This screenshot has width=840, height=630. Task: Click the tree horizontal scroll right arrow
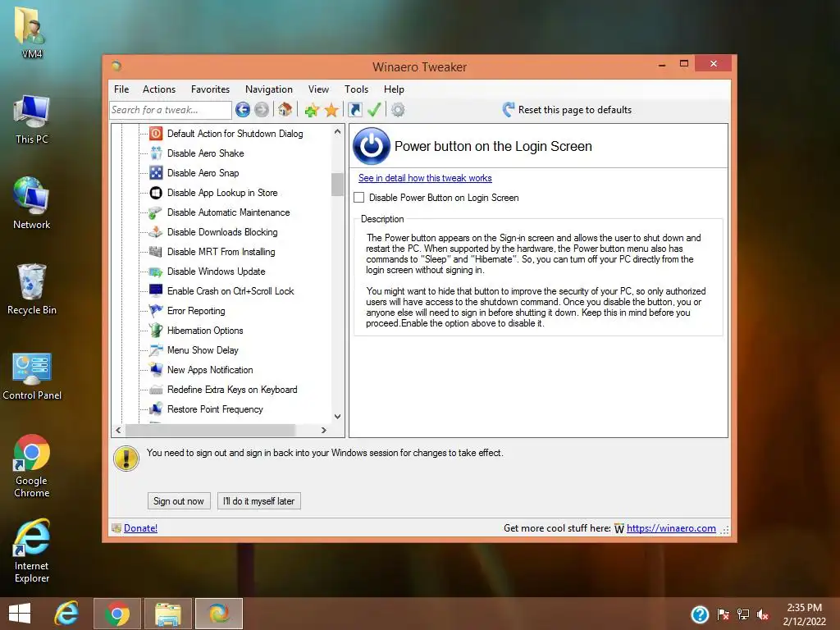[x=323, y=430]
